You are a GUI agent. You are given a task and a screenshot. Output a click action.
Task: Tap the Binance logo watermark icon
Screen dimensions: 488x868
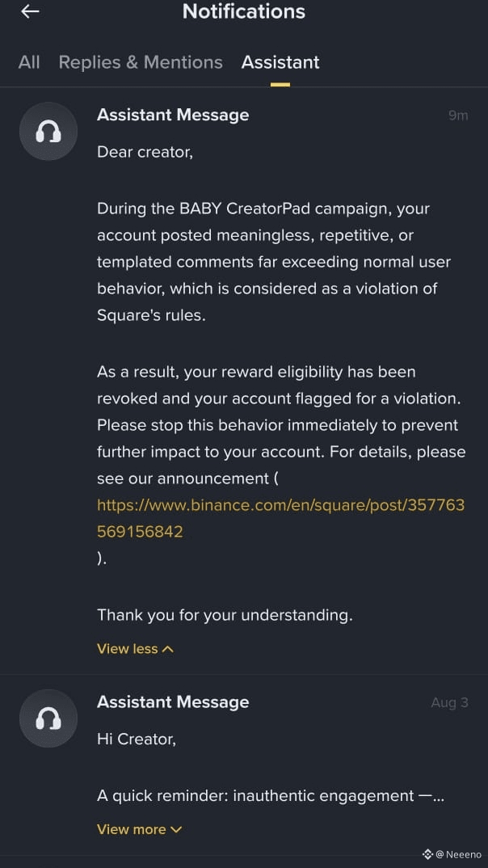coord(427,854)
